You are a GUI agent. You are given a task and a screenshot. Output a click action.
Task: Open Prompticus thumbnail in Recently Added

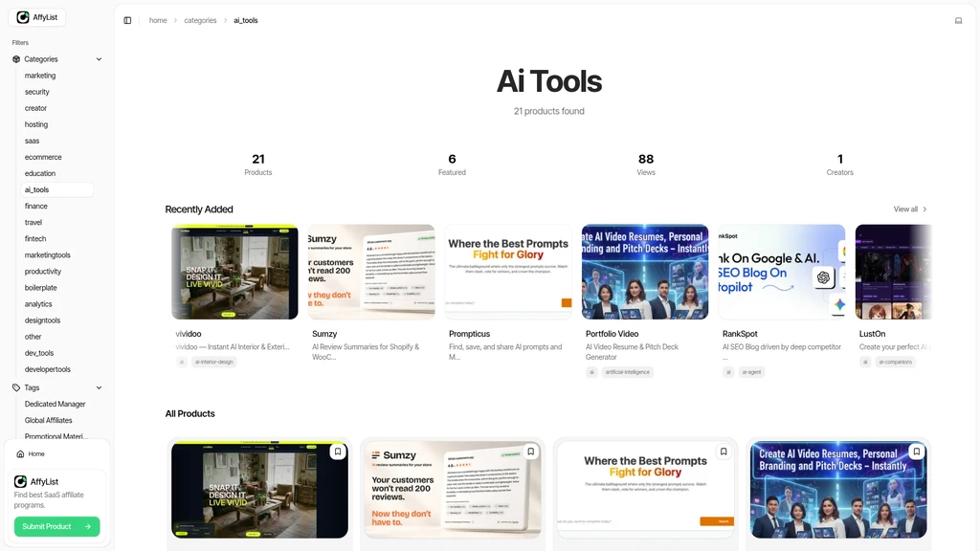[508, 272]
